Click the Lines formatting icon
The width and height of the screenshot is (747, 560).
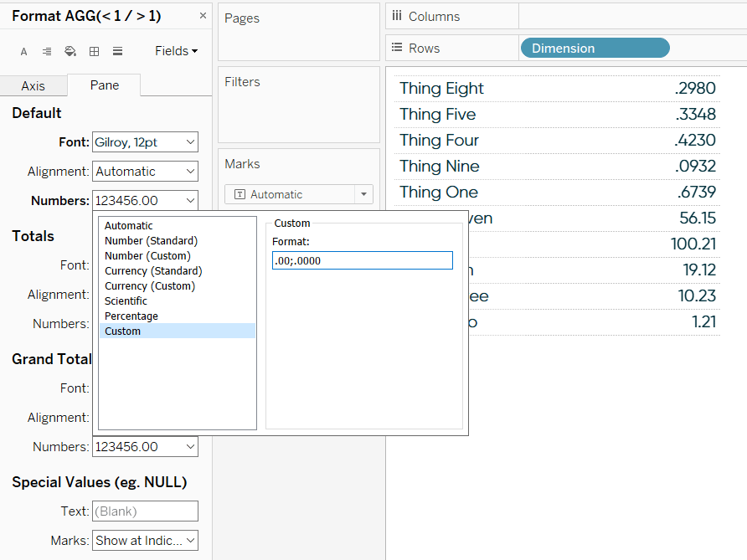(x=116, y=50)
